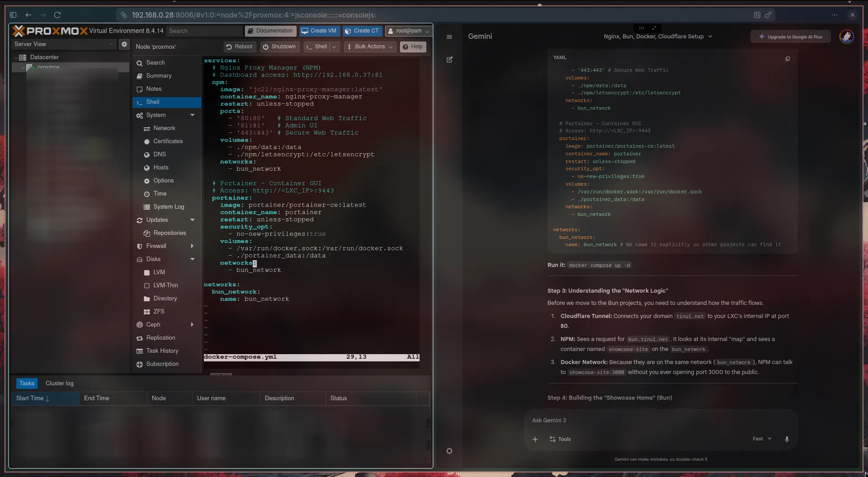Viewport: 868px width, 477px height.
Task: Open the Gemini hamburger main menu
Action: point(449,37)
